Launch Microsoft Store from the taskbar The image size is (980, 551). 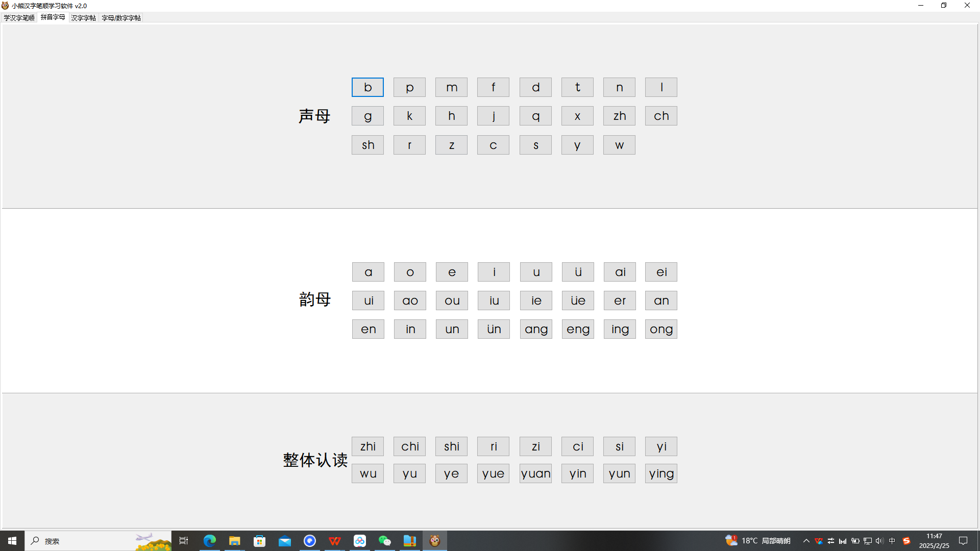click(259, 541)
